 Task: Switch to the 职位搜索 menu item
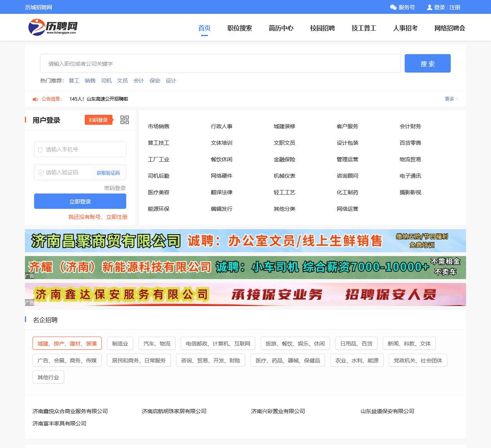tap(240, 28)
